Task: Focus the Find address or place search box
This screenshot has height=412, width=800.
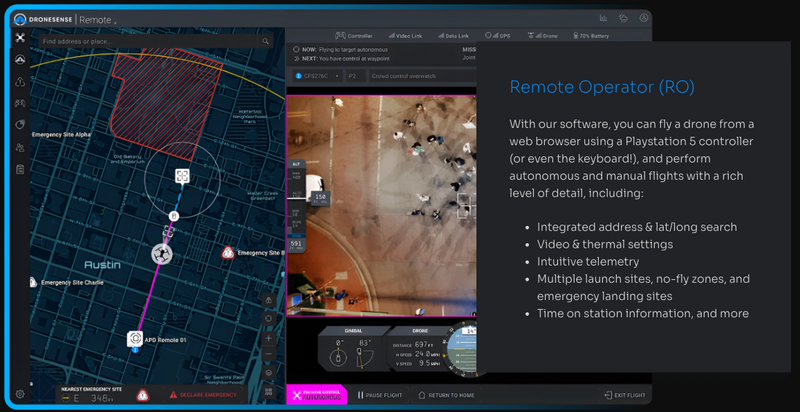Action: 148,41
